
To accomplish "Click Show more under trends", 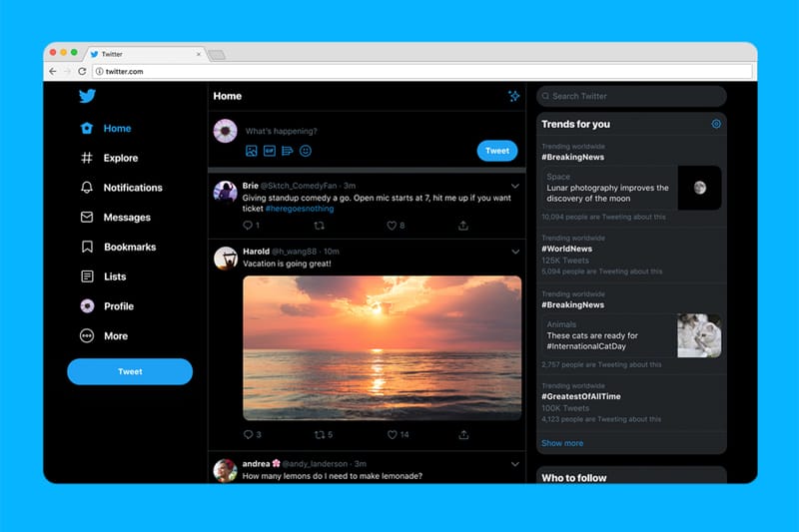I will click(562, 443).
